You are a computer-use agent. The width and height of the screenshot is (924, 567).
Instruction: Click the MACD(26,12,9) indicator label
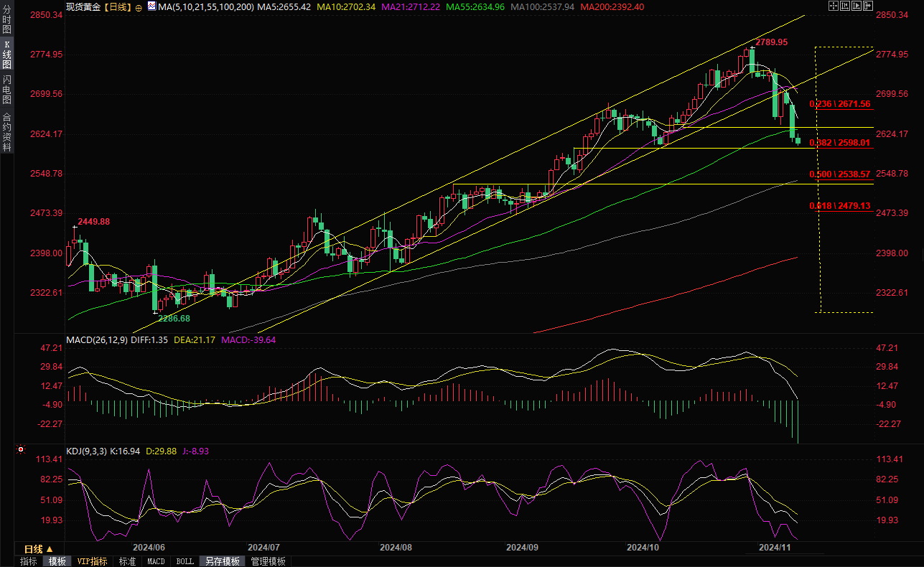97,340
